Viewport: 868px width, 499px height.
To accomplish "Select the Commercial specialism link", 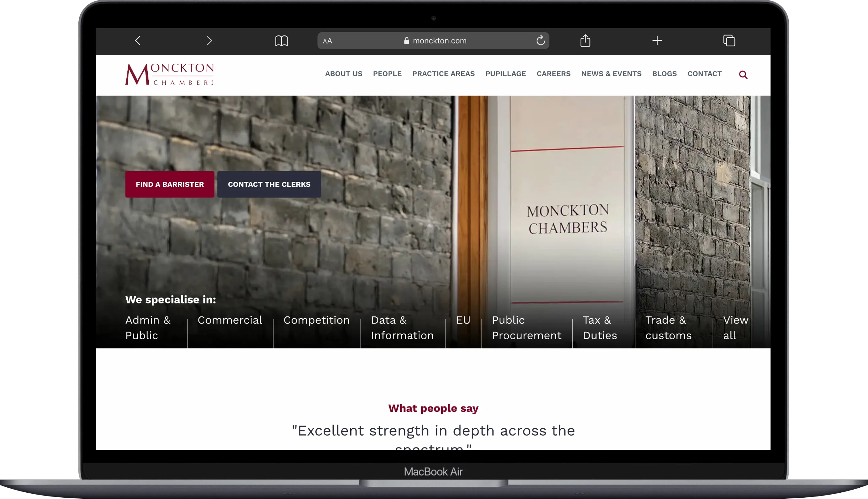I will (230, 320).
